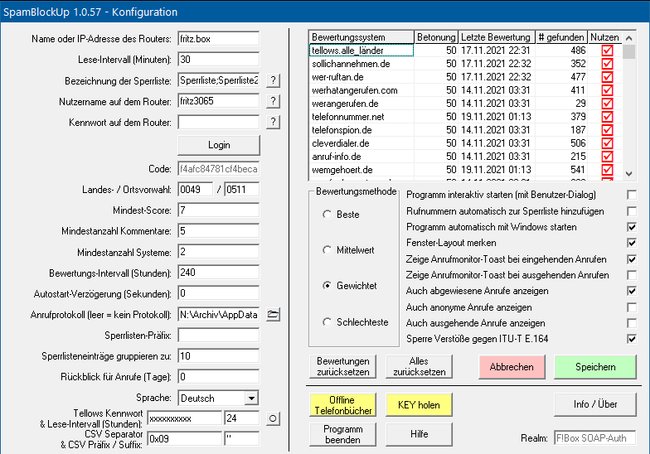Viewport: 650px width, 454px height.
Task: Uncheck Nutzen for telefonspion.de
Action: [607, 130]
